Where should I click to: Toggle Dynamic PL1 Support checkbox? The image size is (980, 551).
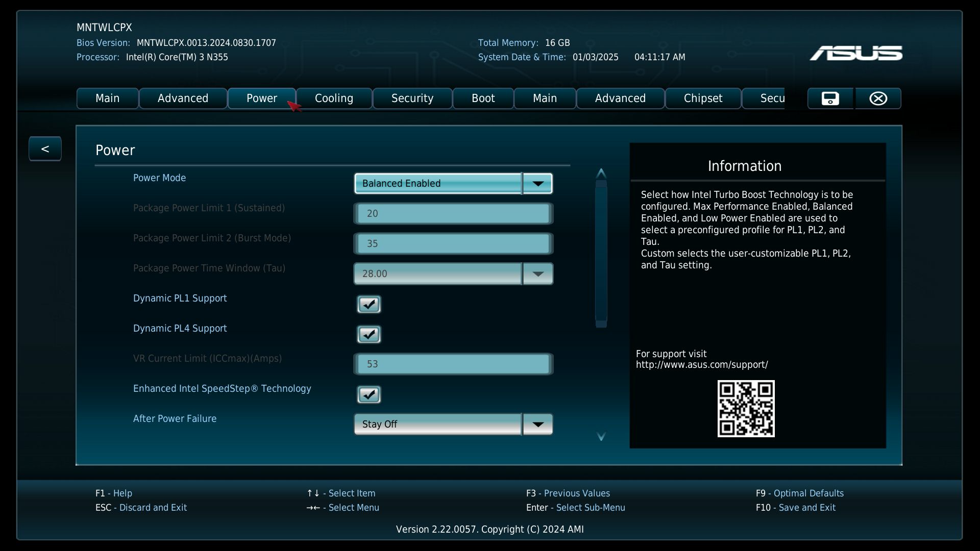pos(369,305)
